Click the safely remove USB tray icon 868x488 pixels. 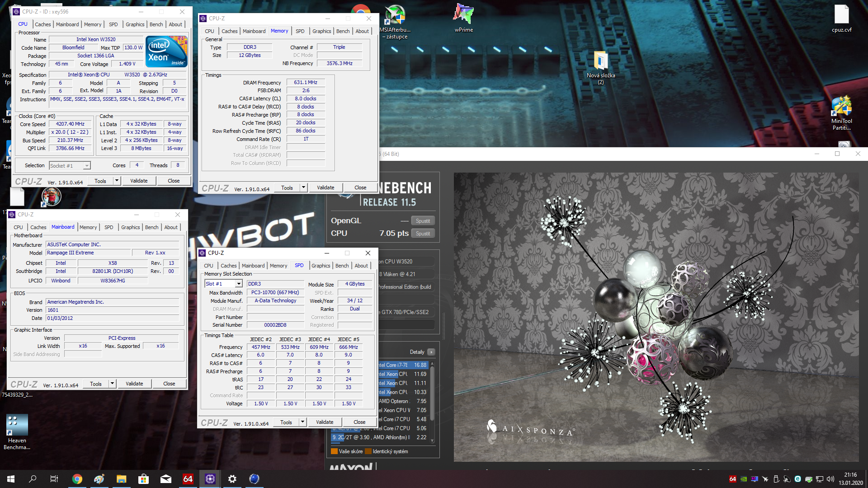tap(776, 479)
